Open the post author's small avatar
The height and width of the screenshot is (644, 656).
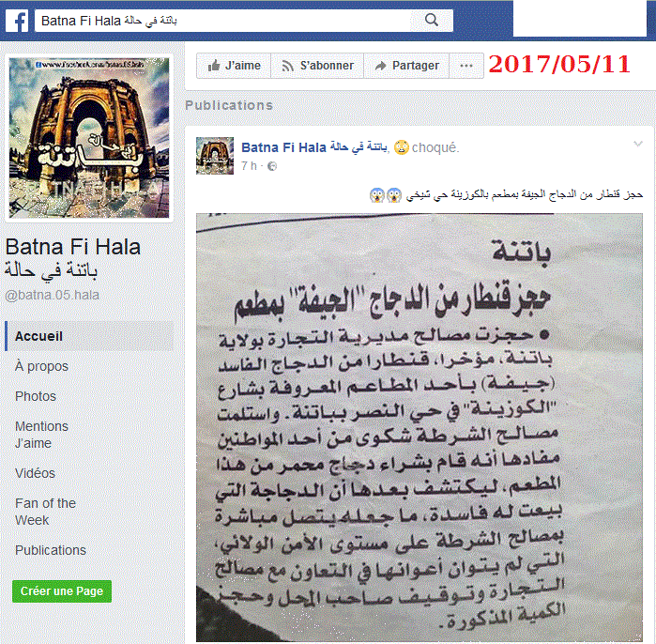pos(215,156)
